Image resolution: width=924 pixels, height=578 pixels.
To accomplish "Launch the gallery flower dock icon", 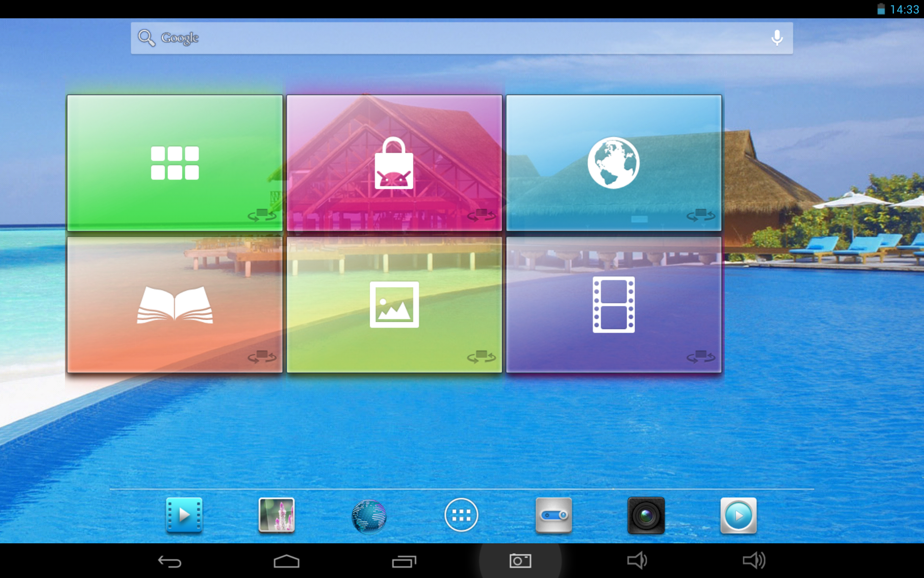I will tap(277, 515).
